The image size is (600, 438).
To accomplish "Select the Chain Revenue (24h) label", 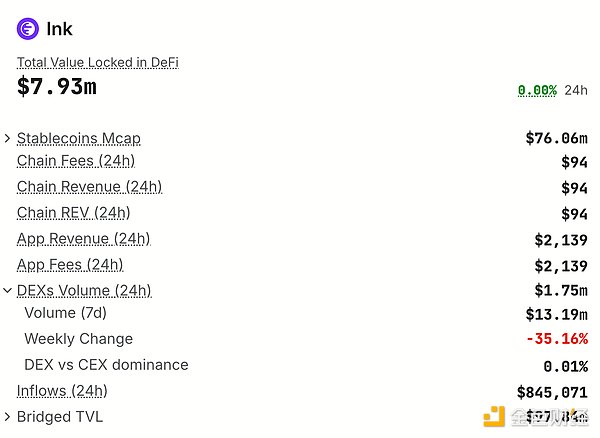I will click(89, 187).
